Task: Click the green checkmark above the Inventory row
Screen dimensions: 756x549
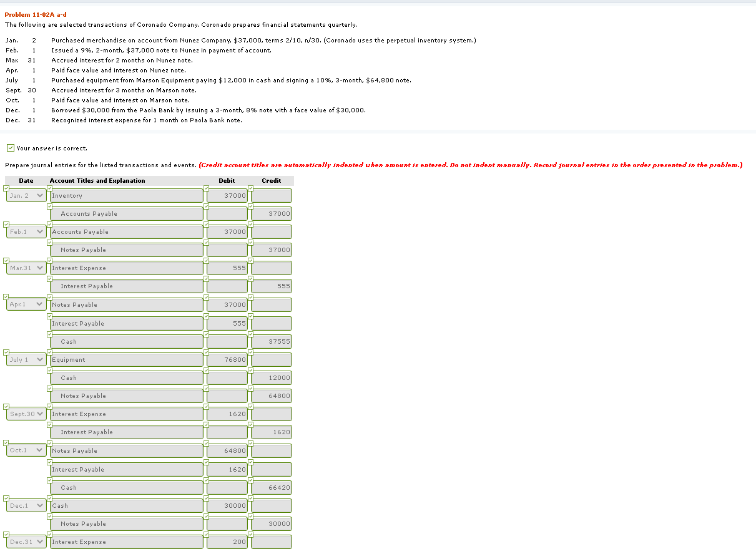Action: click(50, 188)
